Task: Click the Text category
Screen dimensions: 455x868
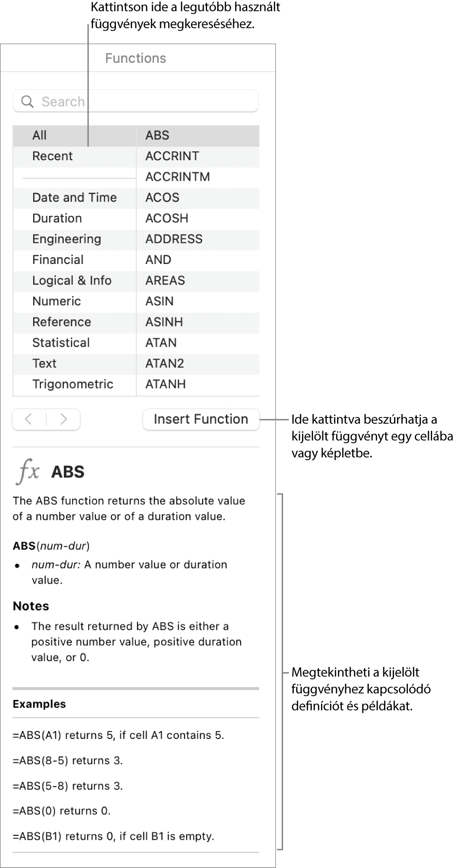Action: pos(44,363)
